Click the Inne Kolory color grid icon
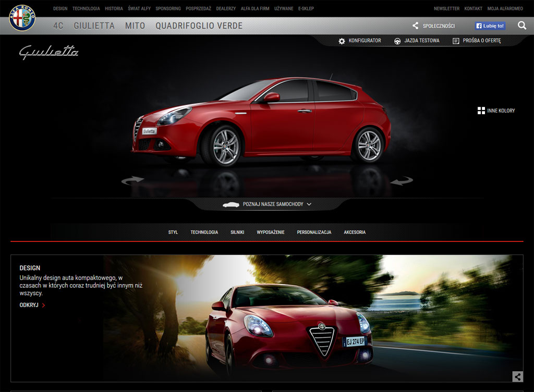 481,111
